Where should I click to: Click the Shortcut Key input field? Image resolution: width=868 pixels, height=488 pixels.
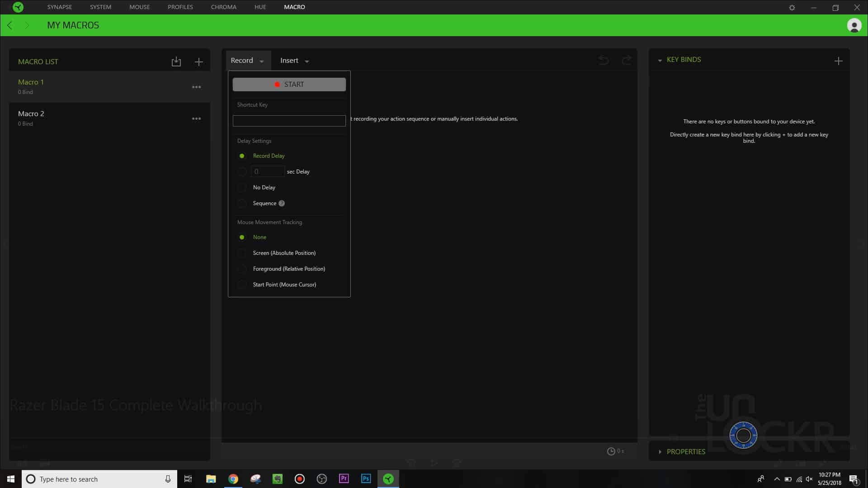289,121
